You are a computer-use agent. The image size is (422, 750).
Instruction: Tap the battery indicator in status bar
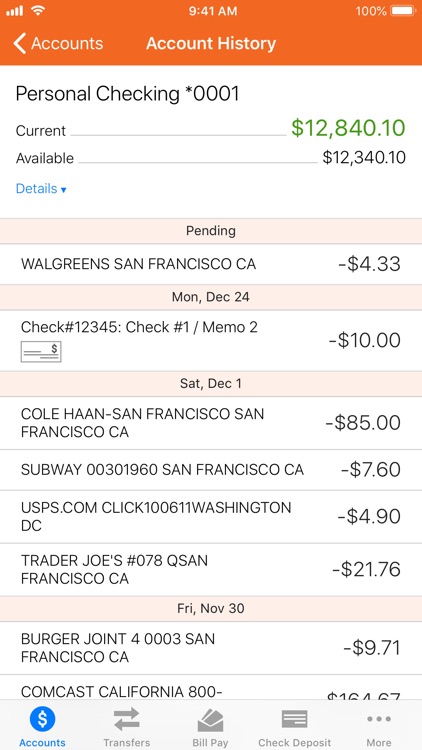coord(403,11)
